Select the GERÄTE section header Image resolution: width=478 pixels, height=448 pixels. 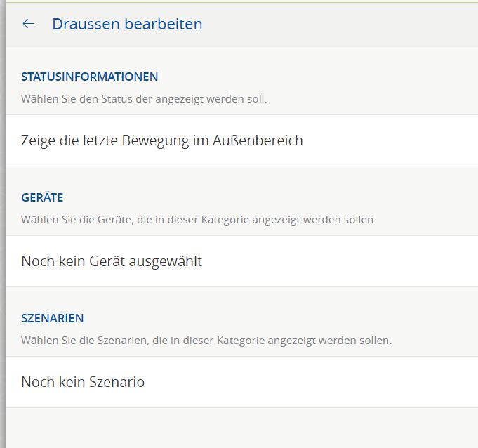point(42,197)
